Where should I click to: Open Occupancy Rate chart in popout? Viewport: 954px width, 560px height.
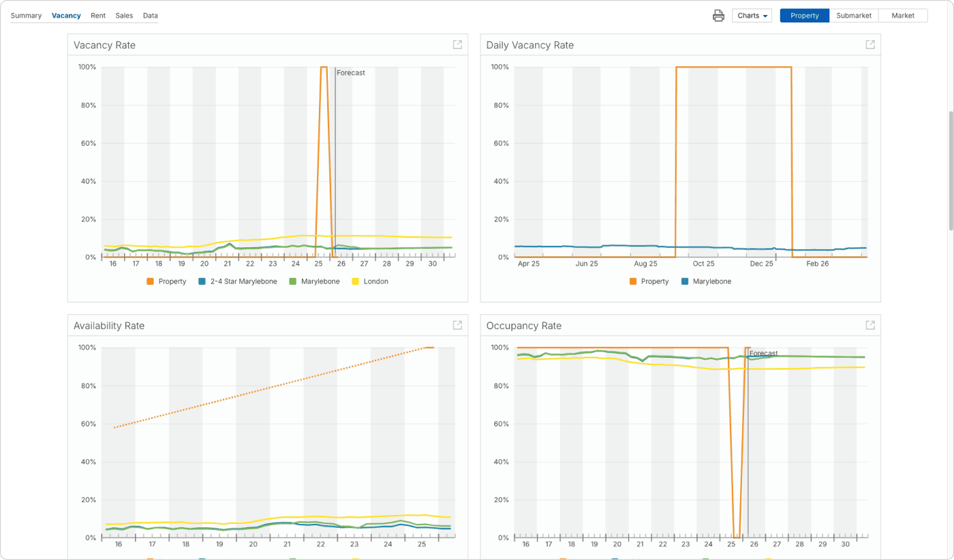pyautogui.click(x=870, y=326)
